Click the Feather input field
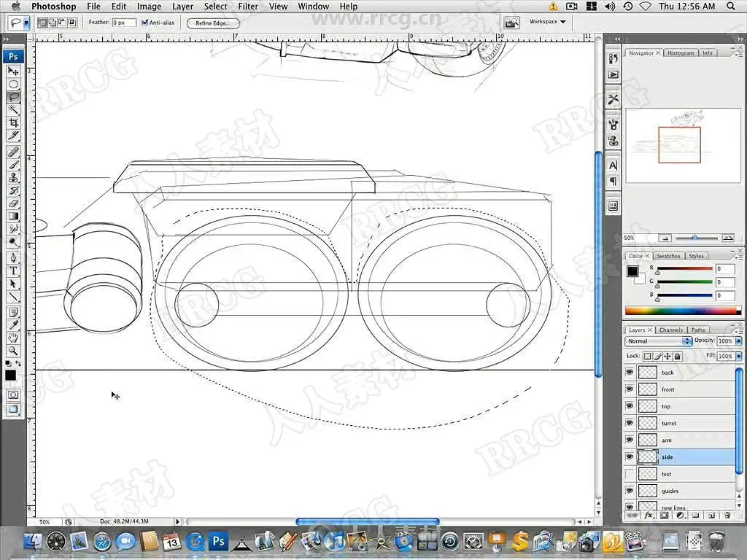The image size is (747, 560). 123,23
